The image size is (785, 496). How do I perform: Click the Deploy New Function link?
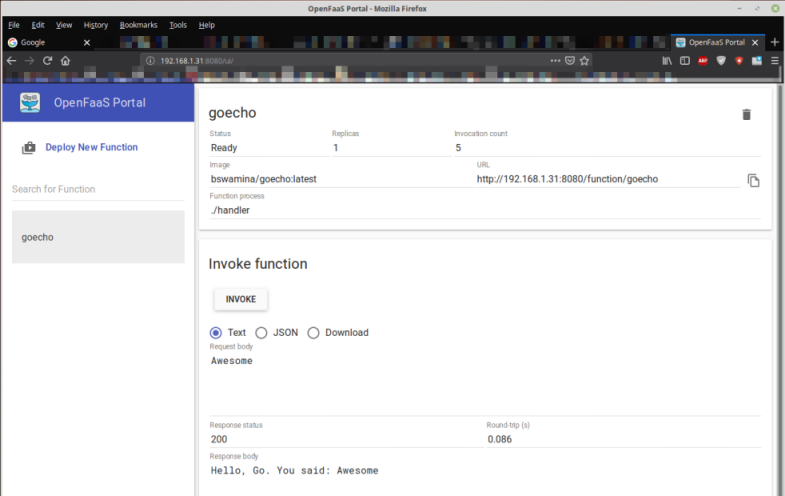click(92, 147)
